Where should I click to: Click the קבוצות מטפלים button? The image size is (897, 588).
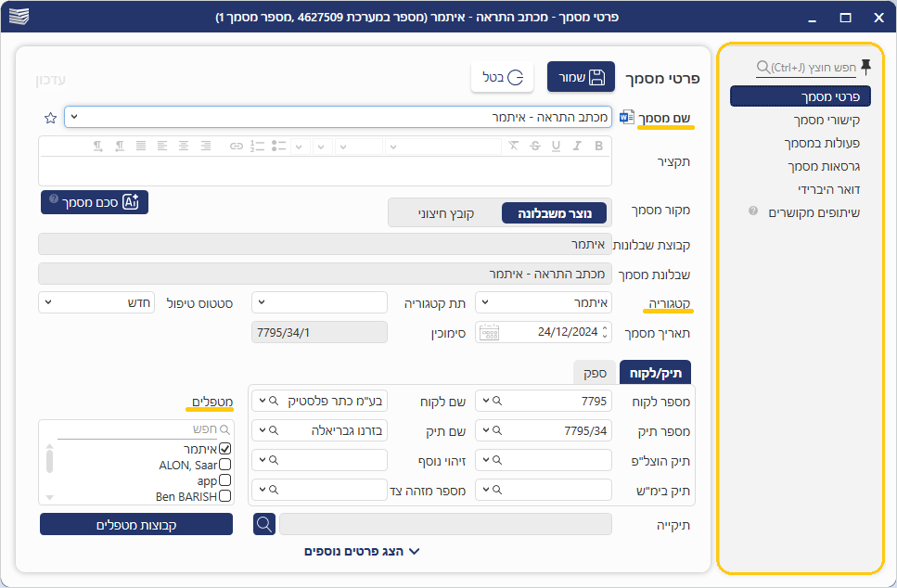[136, 524]
